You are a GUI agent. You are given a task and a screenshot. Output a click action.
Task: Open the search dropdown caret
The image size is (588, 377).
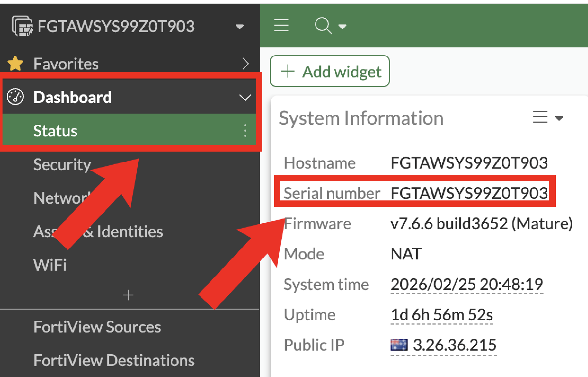coord(342,26)
